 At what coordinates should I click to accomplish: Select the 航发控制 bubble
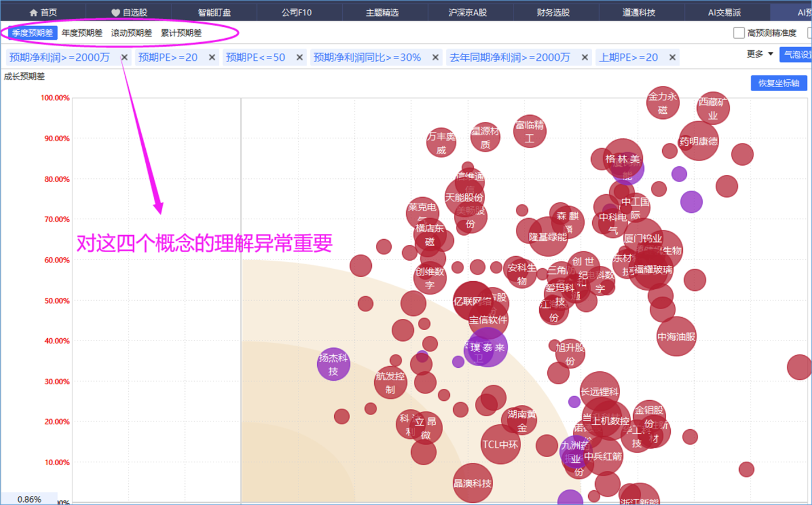[391, 382]
